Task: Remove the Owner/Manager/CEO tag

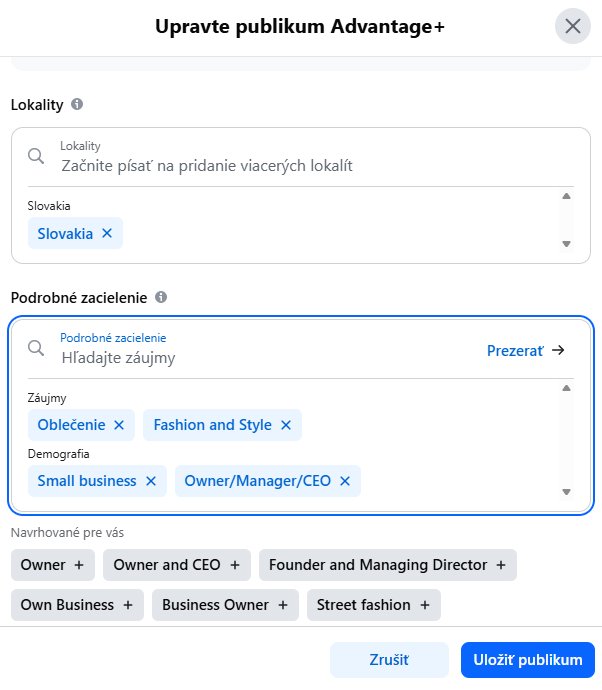Action: 345,481
